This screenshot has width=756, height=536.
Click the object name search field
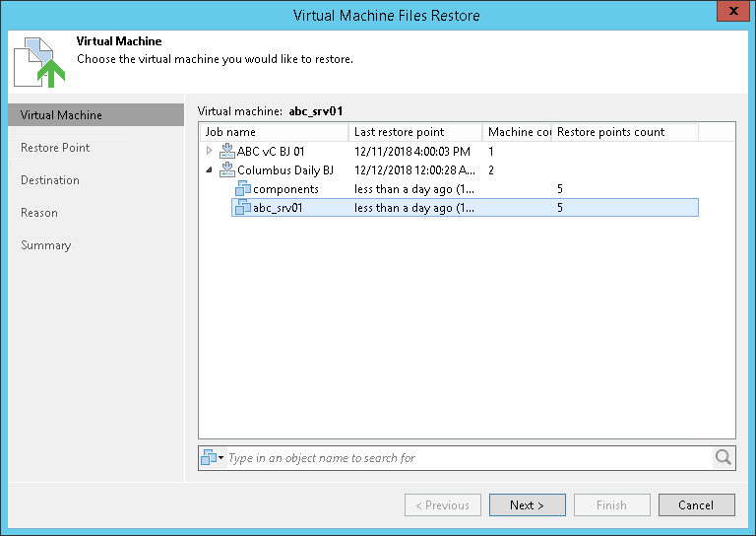click(469, 458)
